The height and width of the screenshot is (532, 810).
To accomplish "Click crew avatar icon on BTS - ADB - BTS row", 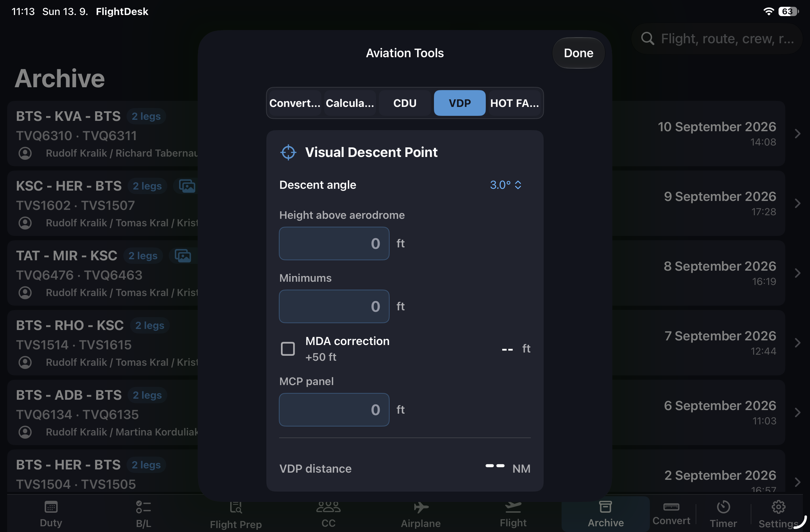I will pos(25,432).
